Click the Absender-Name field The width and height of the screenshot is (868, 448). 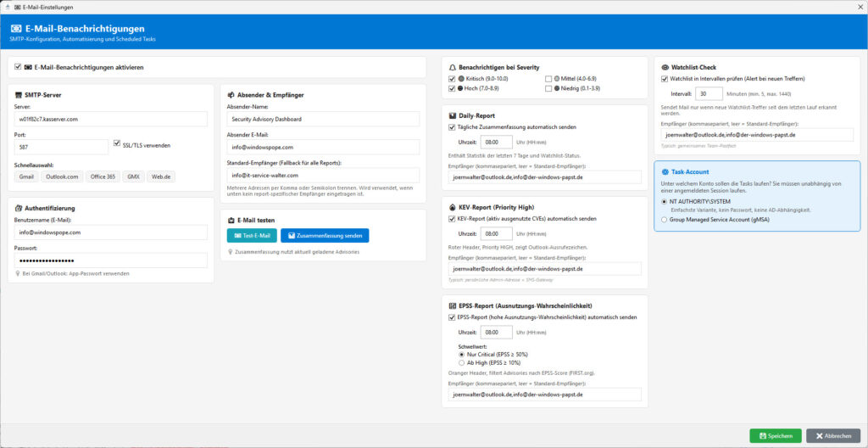pos(323,119)
